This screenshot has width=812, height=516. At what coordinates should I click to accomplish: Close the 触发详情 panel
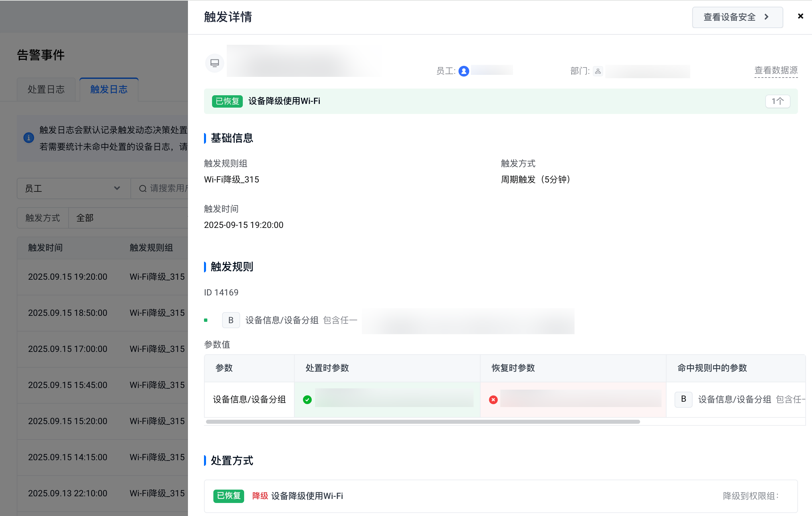(800, 16)
